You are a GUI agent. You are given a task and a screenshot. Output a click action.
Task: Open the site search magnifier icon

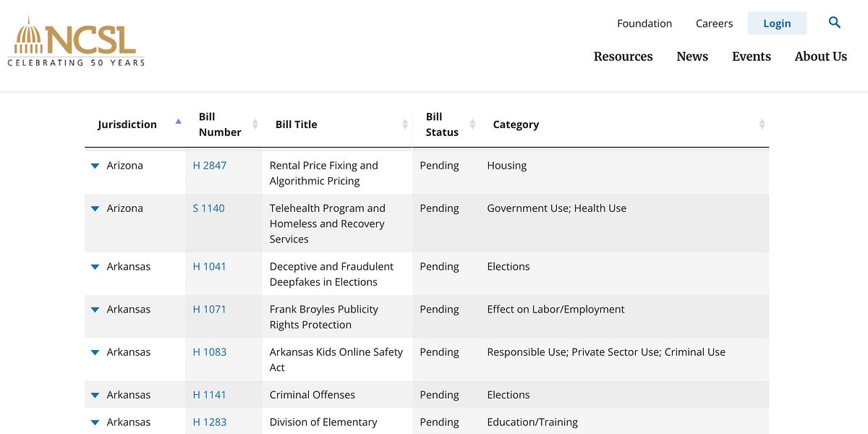click(x=835, y=22)
